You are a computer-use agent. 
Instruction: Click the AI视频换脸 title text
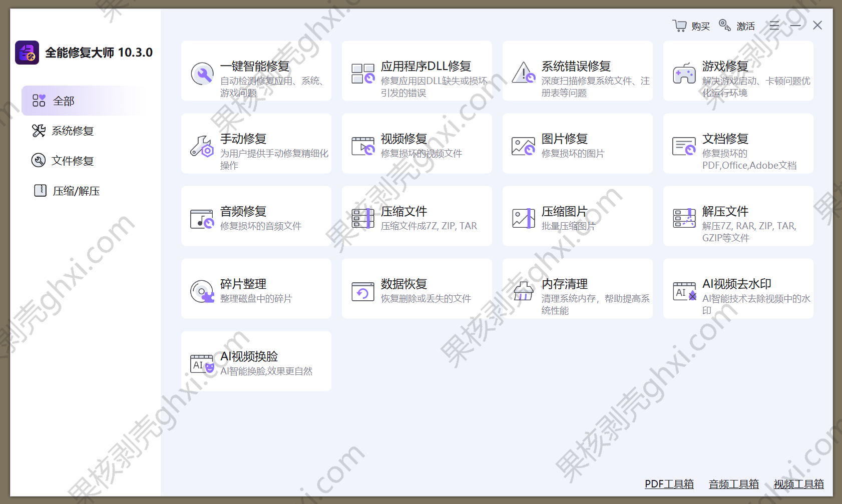(249, 356)
